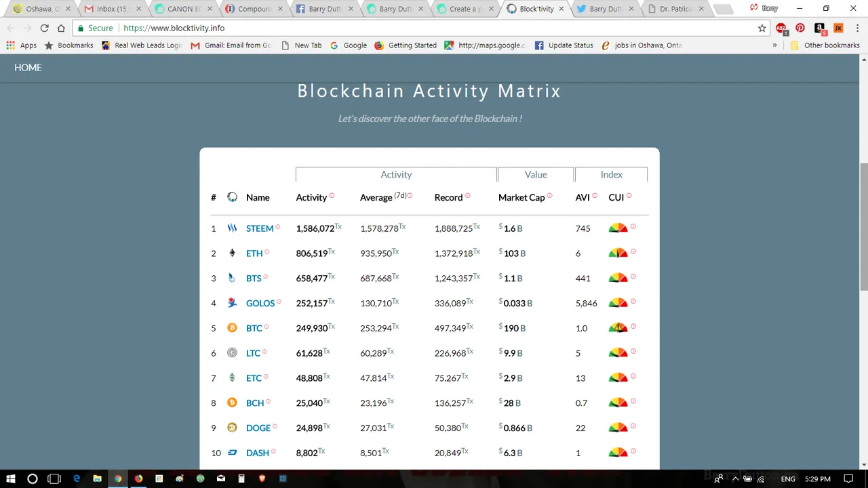Click the orange Jx extension icon
This screenshot has width=868, height=488.
coord(838,28)
